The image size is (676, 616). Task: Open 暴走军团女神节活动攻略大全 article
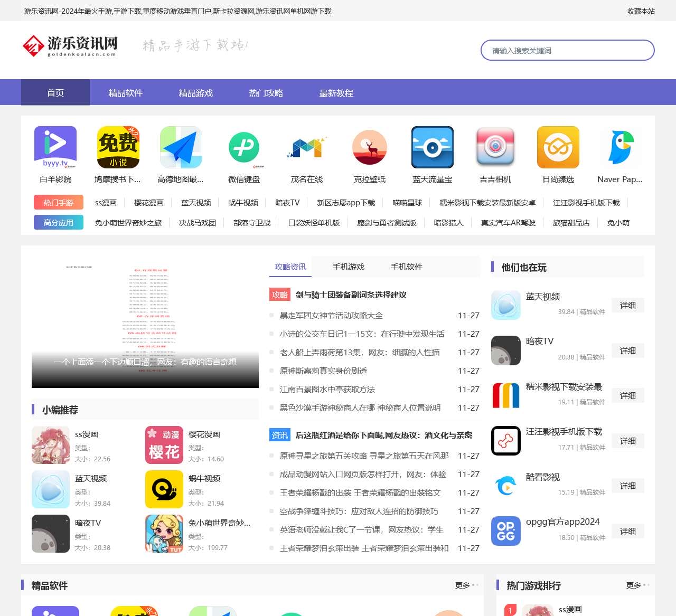point(331,316)
